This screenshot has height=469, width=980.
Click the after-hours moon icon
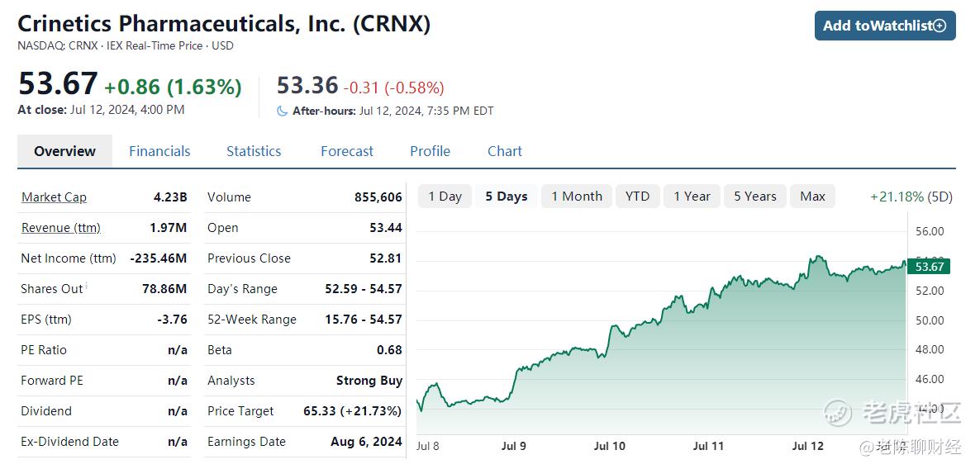pyautogui.click(x=282, y=111)
